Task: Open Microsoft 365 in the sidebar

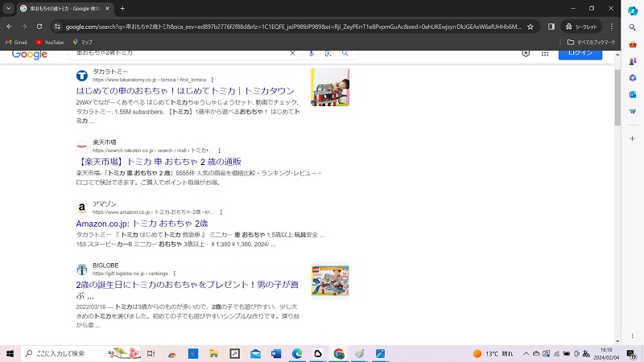Action: (x=633, y=78)
